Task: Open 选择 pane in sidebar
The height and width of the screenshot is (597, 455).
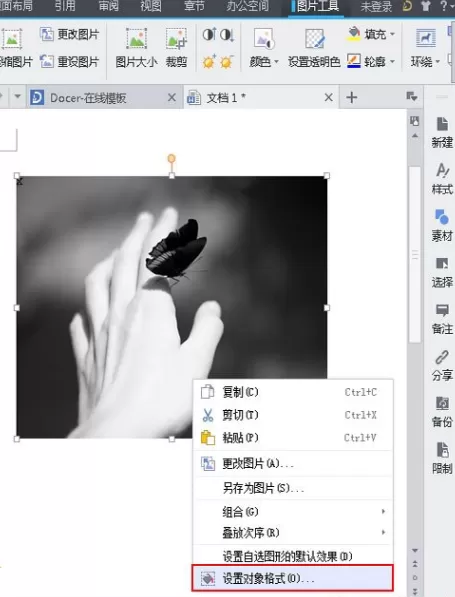Action: point(442,272)
